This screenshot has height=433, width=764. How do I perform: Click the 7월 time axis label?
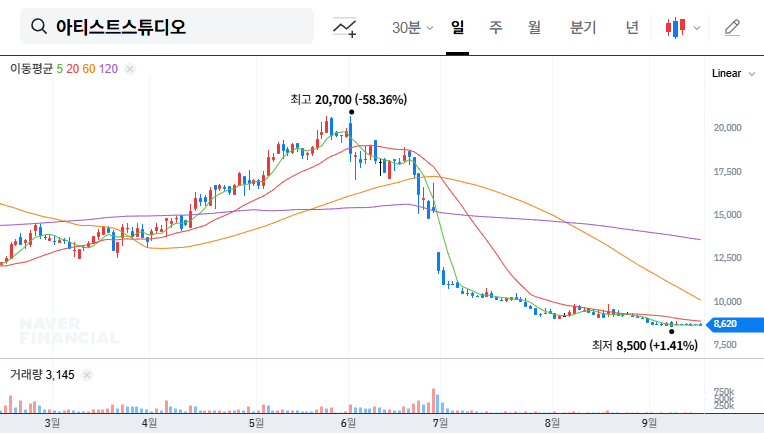(x=440, y=423)
